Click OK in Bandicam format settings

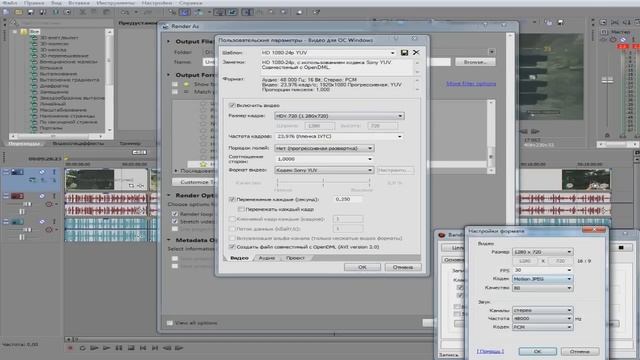538,351
